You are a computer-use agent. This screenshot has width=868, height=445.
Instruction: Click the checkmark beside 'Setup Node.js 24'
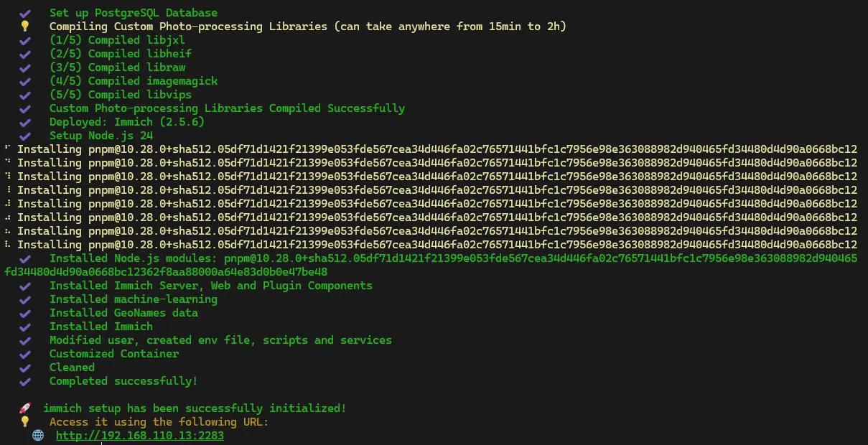pyautogui.click(x=25, y=136)
